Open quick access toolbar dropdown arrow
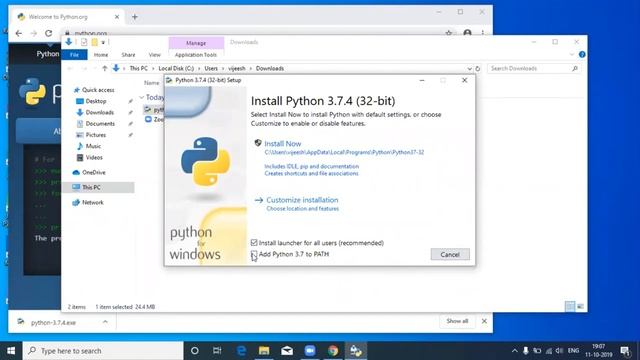This screenshot has width=640, height=360. (x=103, y=42)
